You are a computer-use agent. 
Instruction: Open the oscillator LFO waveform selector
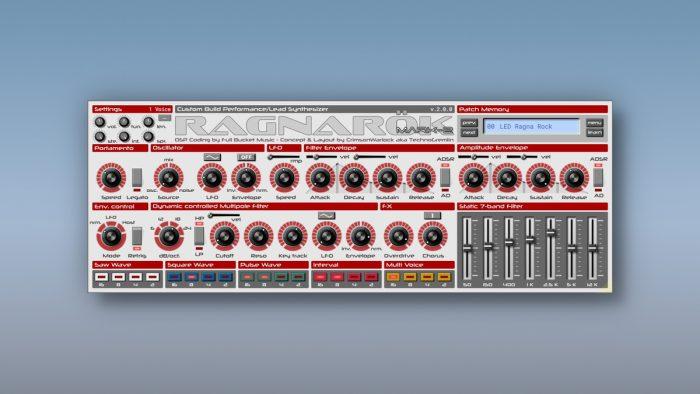[212, 157]
